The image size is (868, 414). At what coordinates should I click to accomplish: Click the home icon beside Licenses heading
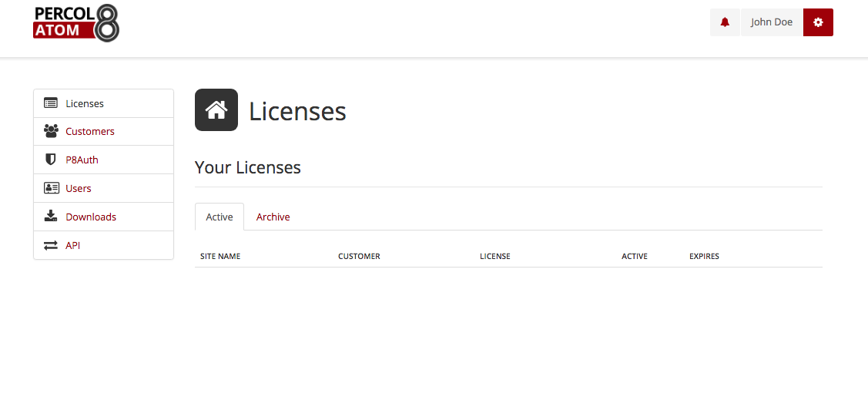point(216,109)
